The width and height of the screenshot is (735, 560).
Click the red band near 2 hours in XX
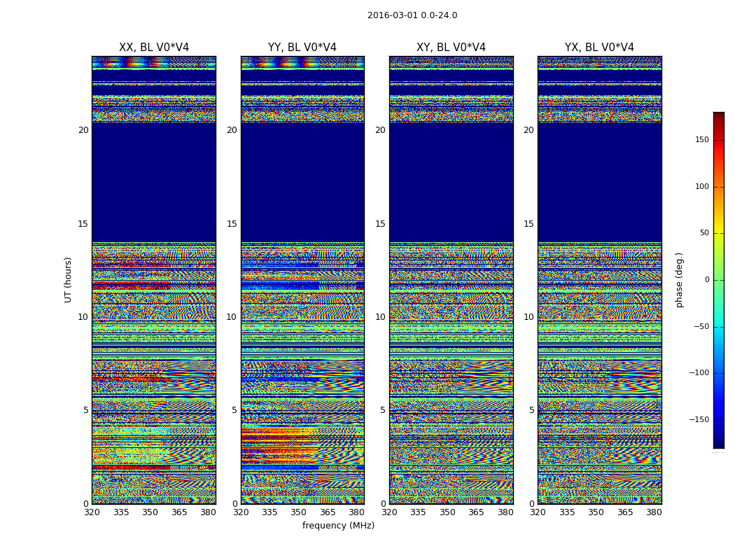click(132, 467)
